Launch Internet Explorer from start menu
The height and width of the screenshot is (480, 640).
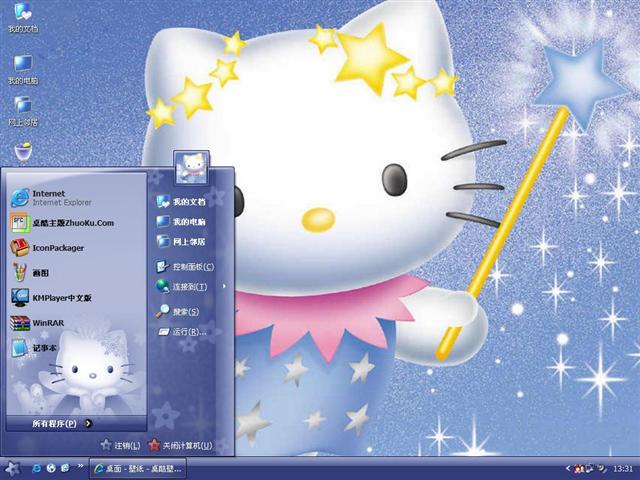(77, 198)
